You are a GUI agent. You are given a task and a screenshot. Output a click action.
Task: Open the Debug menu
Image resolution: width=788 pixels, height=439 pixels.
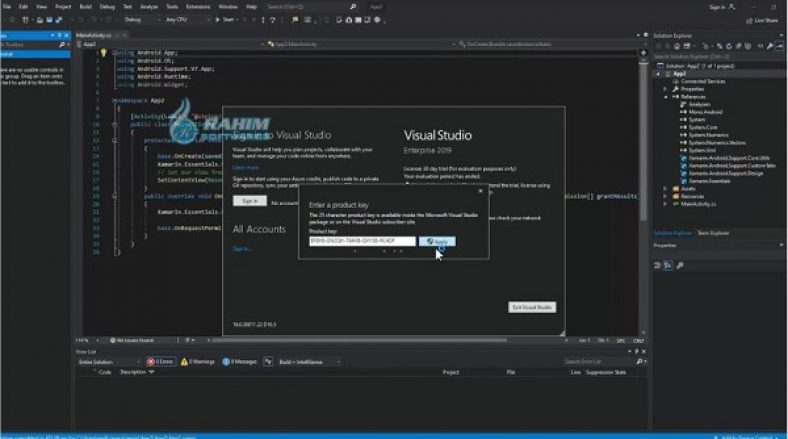coord(107,7)
